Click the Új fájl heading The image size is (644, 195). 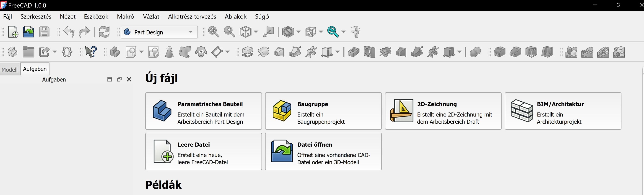tap(161, 78)
